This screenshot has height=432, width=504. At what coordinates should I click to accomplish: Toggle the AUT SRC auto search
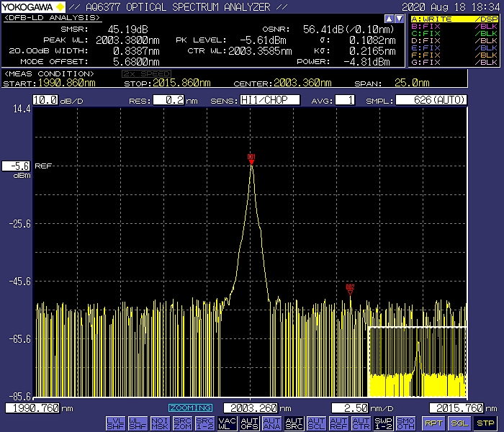294,423
